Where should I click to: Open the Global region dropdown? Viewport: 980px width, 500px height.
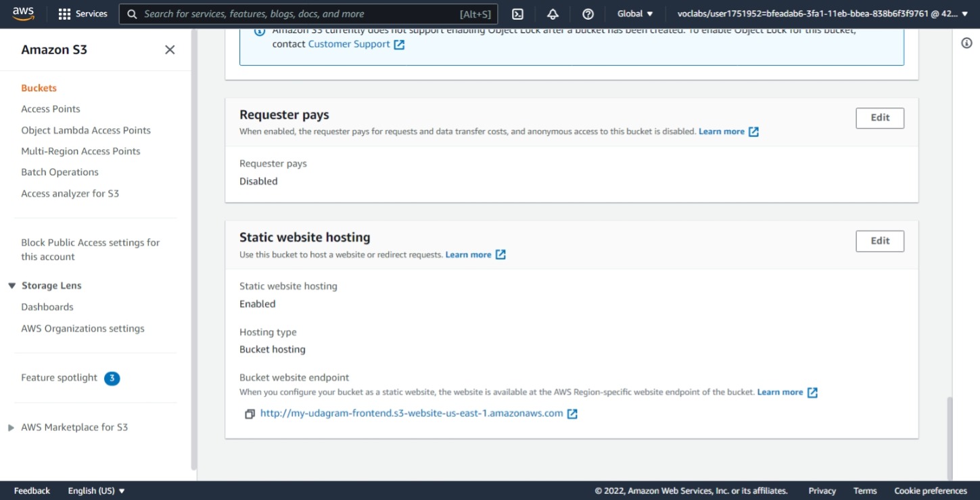(x=634, y=13)
